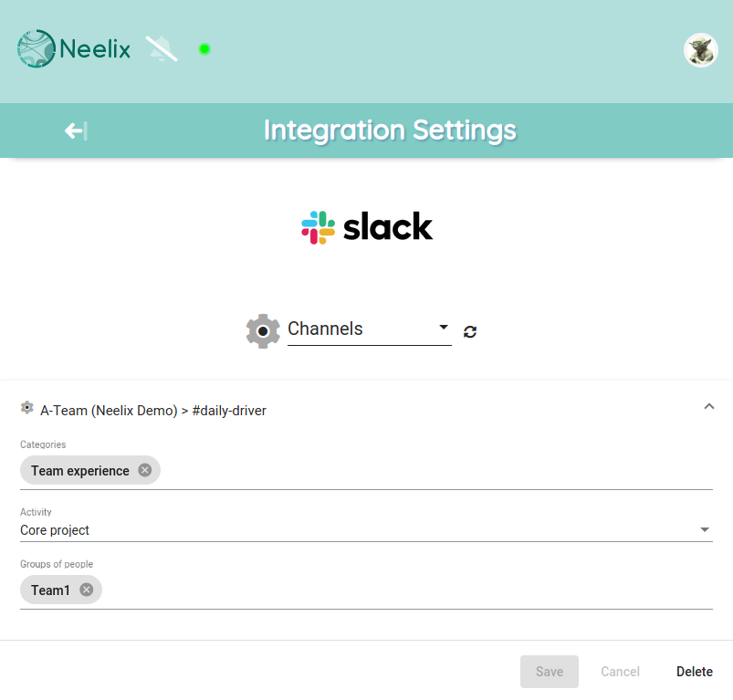Open the Yoda user avatar menu
This screenshot has height=700, width=733.
[700, 50]
